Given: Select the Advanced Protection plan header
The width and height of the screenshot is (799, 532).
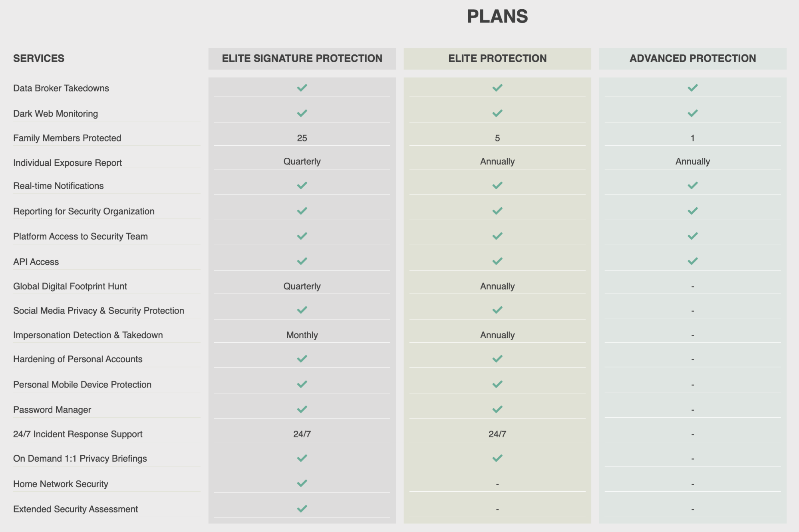Looking at the screenshot, I should (693, 59).
